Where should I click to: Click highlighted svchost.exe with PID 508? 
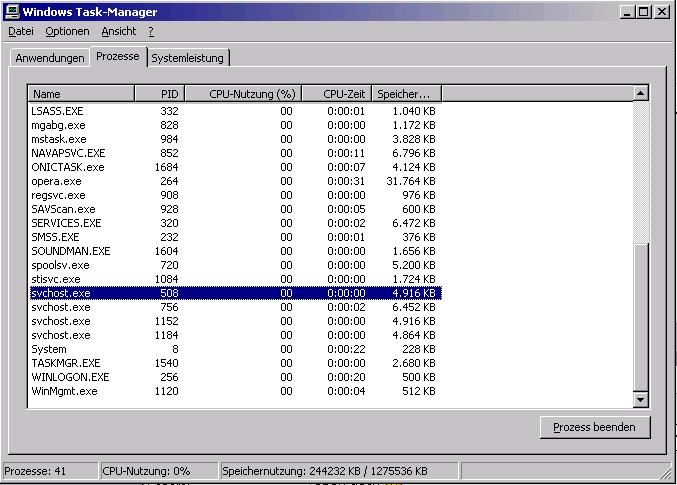click(235, 293)
